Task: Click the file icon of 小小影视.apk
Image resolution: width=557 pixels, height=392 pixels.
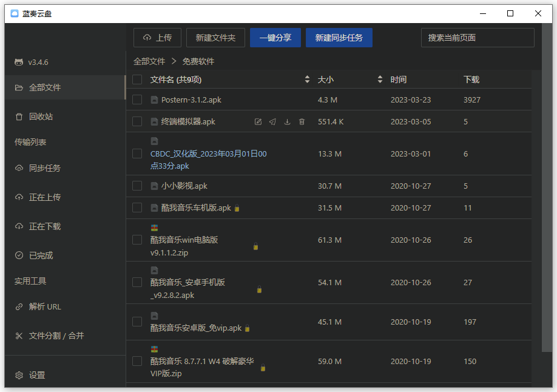Action: tap(154, 186)
